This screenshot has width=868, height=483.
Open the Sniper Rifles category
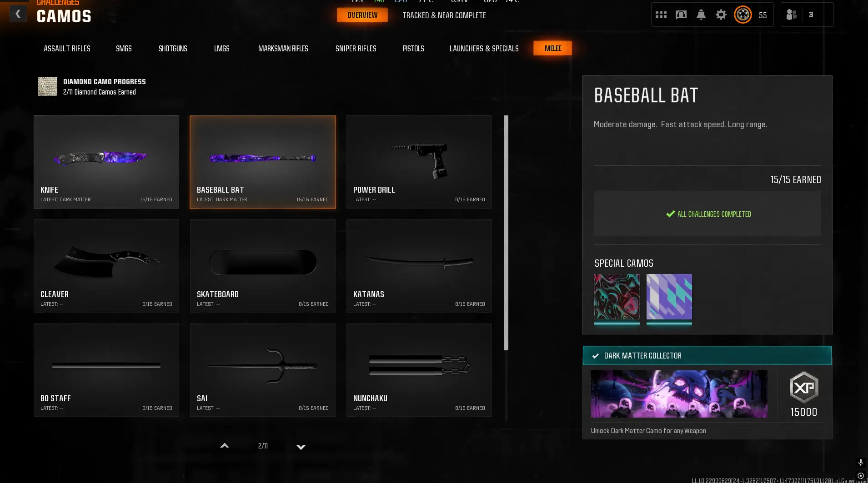pyautogui.click(x=356, y=49)
